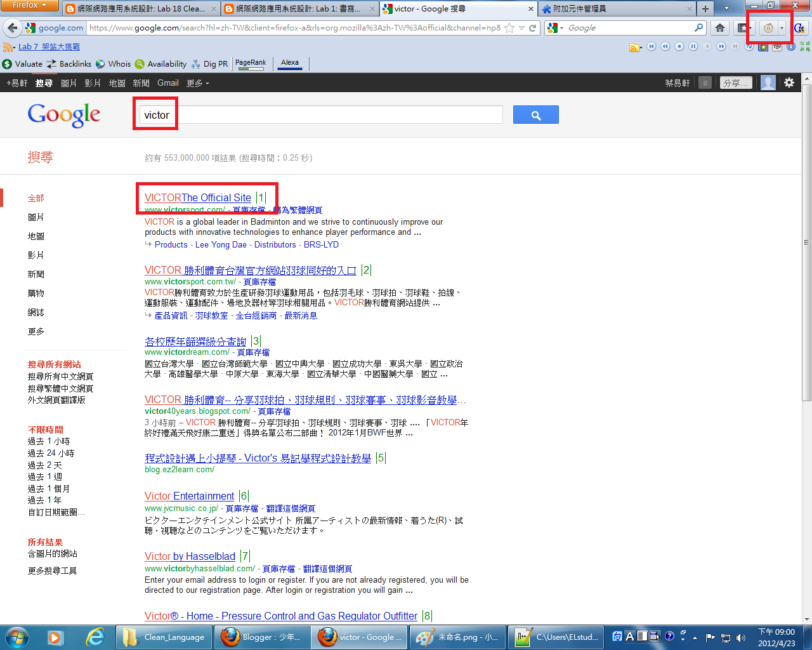
Task: Click the skip-to-first playback button
Action: coord(652,46)
